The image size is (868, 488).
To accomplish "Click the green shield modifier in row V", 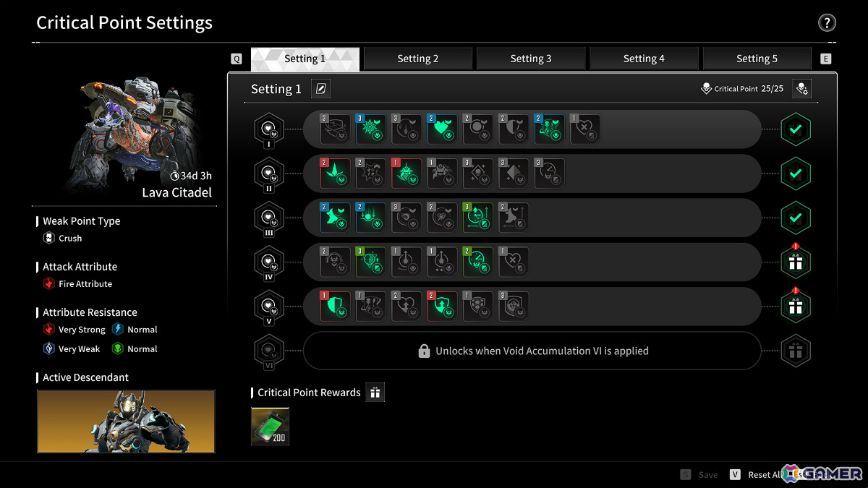I will pyautogui.click(x=335, y=306).
